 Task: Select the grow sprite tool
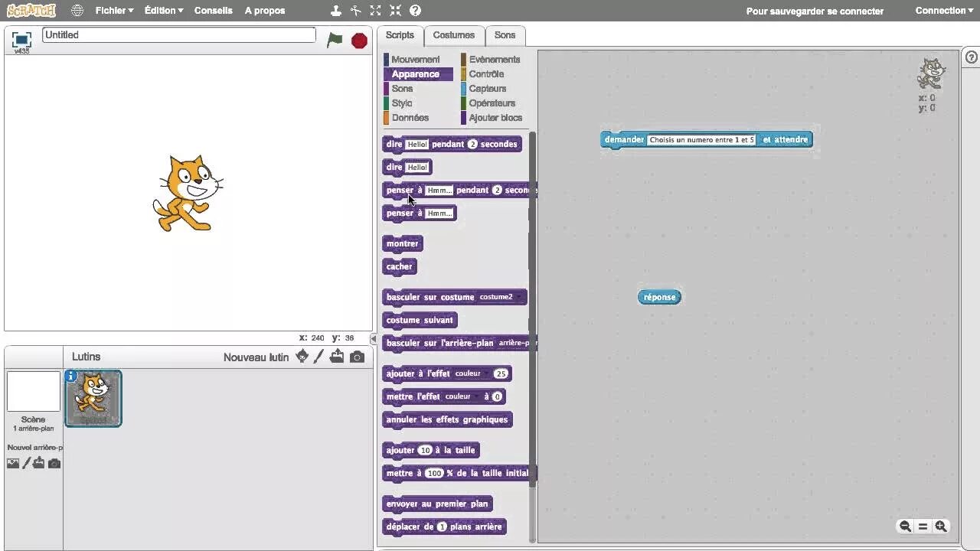click(x=376, y=11)
